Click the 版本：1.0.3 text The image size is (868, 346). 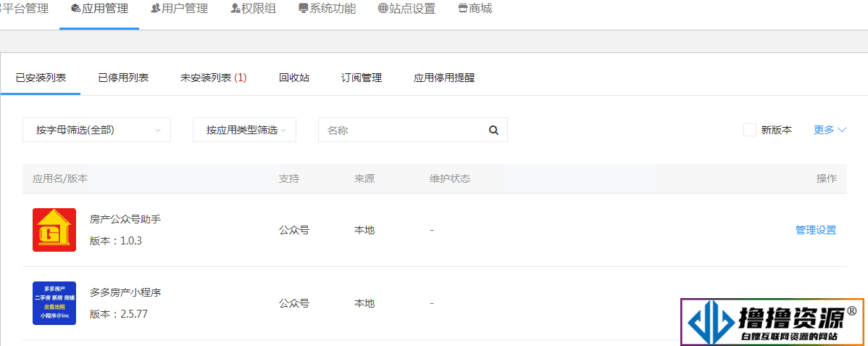116,242
